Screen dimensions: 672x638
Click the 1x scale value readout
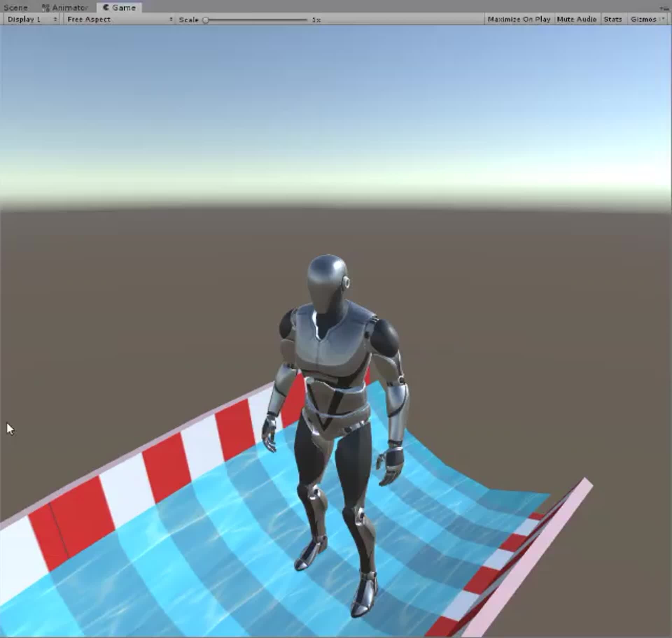coord(316,20)
